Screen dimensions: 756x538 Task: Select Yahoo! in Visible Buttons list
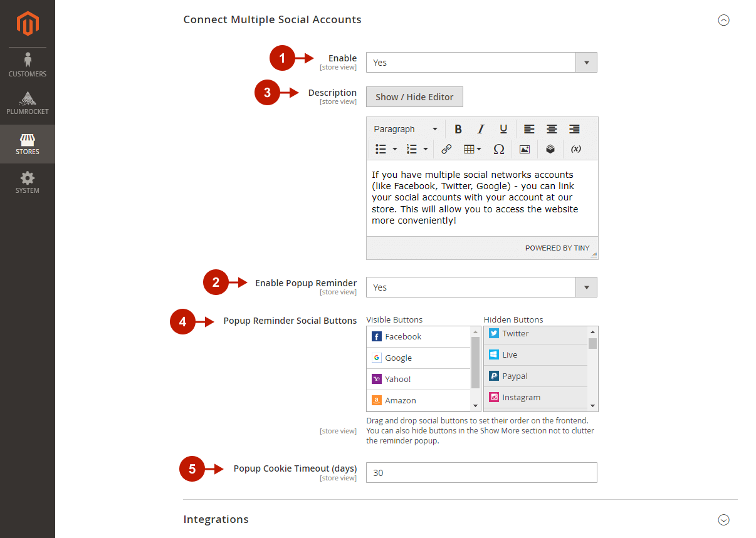(x=418, y=380)
